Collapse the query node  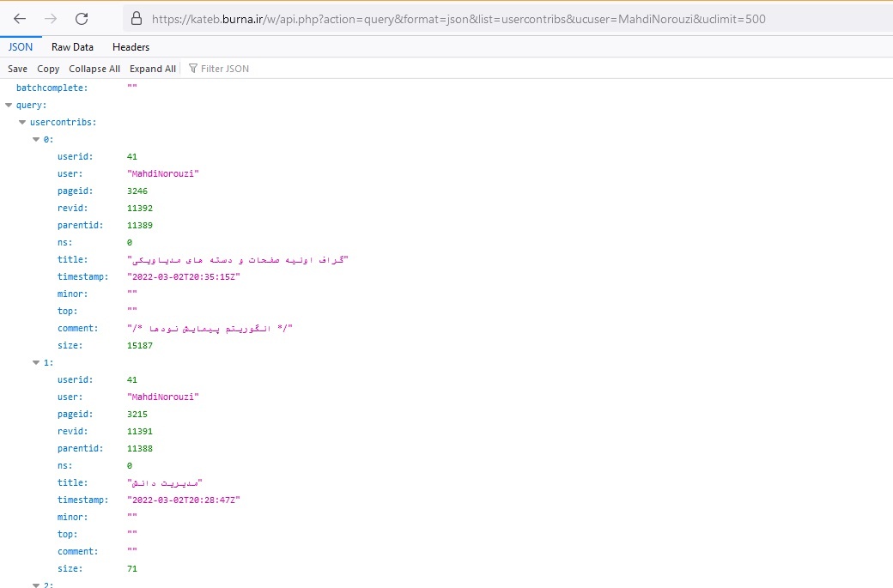tap(9, 105)
